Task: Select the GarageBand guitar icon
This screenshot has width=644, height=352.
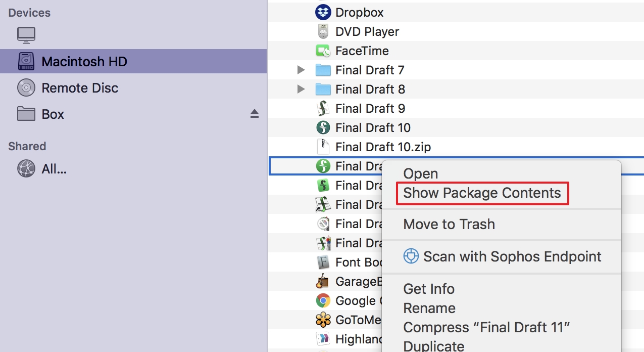Action: click(x=323, y=281)
